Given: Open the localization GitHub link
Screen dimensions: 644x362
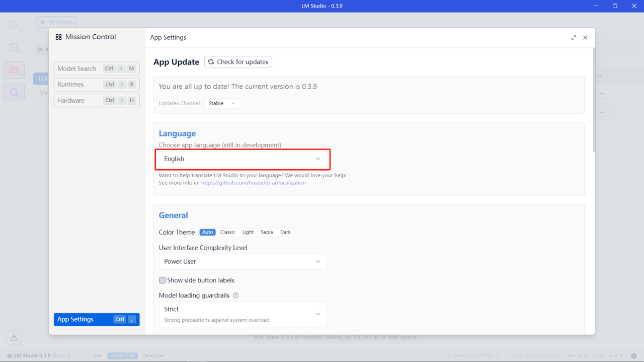Looking at the screenshot, I should 253,183.
